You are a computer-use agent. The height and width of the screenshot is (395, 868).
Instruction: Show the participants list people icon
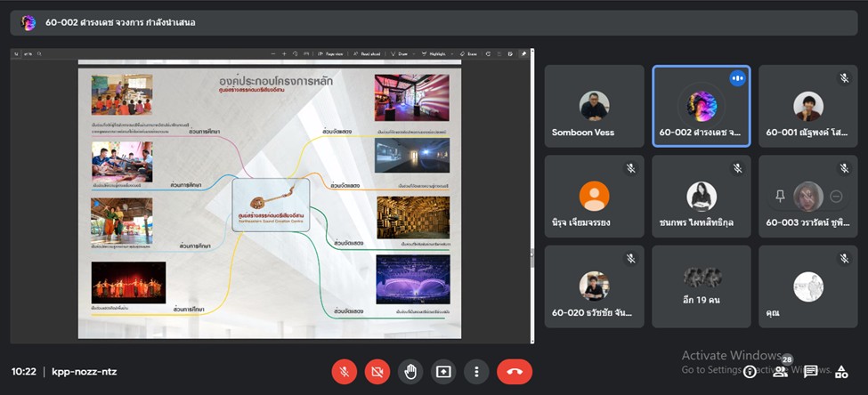[x=780, y=372]
